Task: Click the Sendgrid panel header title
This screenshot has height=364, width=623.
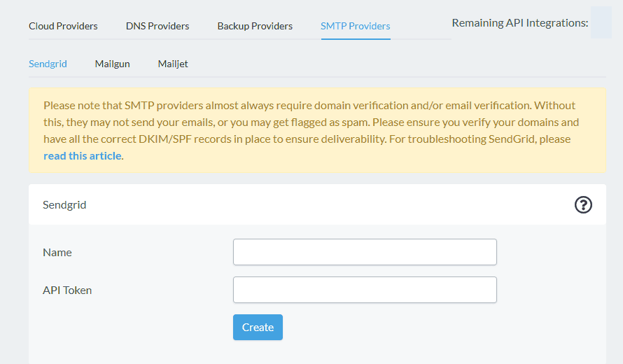Action: (x=64, y=204)
